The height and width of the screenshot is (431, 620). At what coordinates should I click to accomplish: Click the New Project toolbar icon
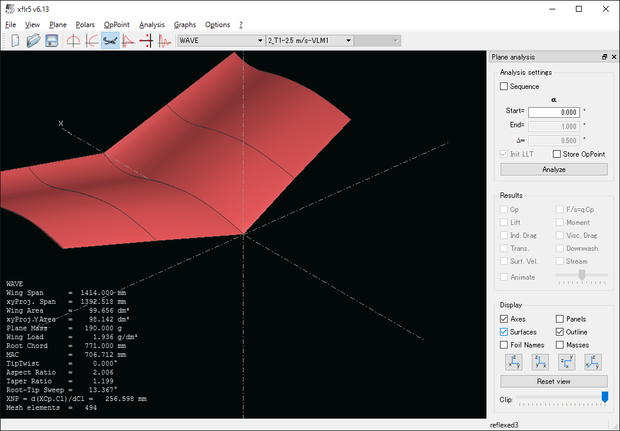click(x=14, y=40)
